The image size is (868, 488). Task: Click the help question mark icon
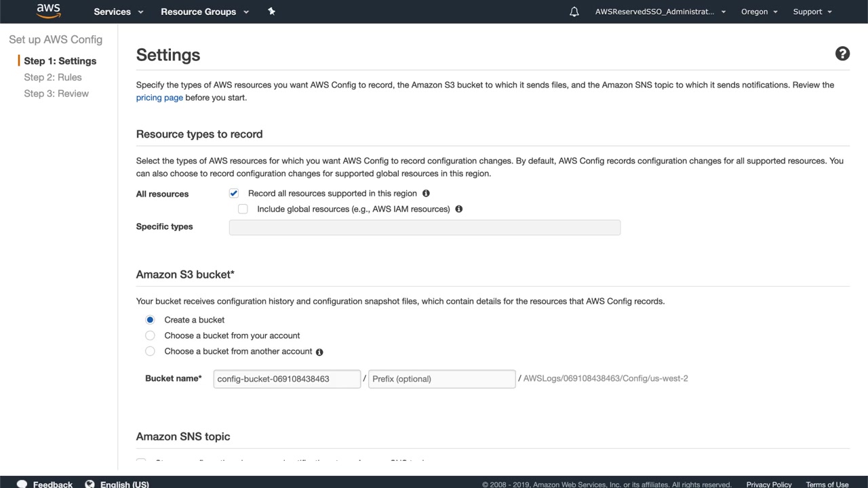click(x=842, y=54)
